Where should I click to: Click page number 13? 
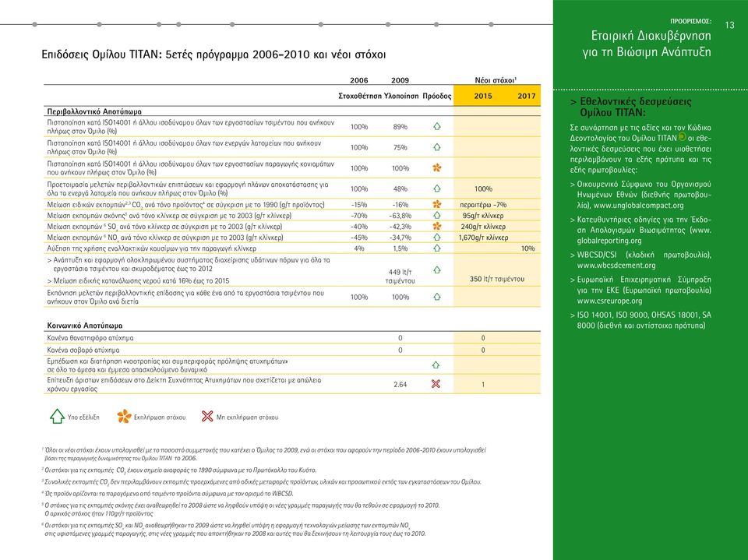(x=729, y=25)
